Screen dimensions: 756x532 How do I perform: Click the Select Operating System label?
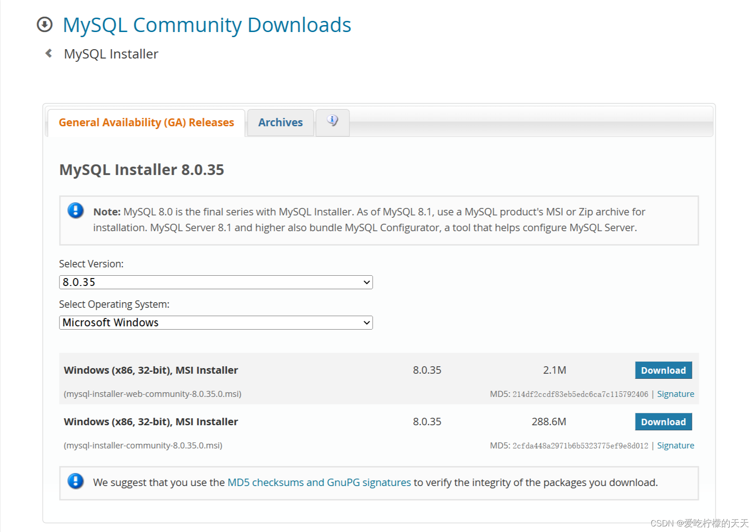tap(114, 305)
